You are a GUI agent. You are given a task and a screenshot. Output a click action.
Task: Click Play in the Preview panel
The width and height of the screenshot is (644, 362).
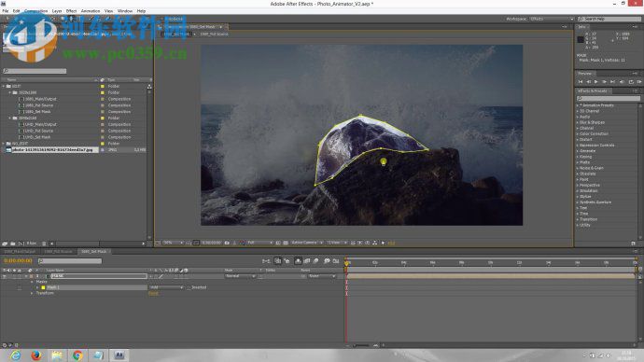pyautogui.click(x=596, y=82)
